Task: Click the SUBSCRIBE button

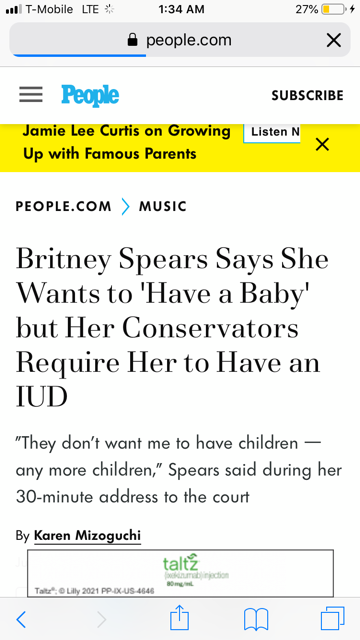Action: point(307,96)
